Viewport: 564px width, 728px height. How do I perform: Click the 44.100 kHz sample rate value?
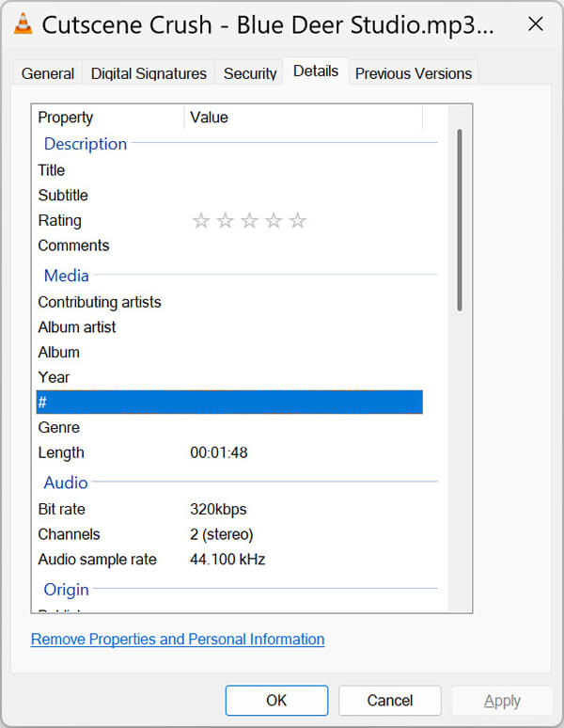[x=227, y=560]
